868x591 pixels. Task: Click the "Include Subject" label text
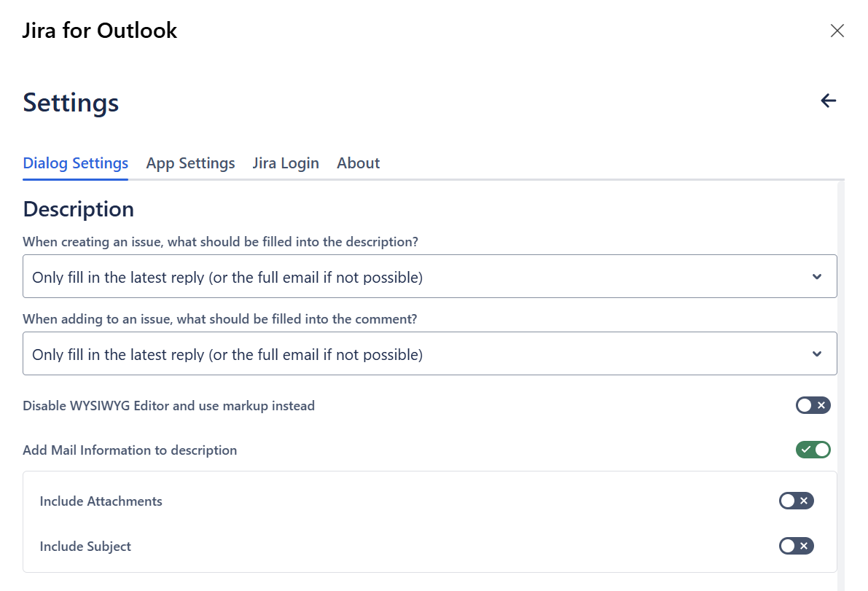click(85, 547)
